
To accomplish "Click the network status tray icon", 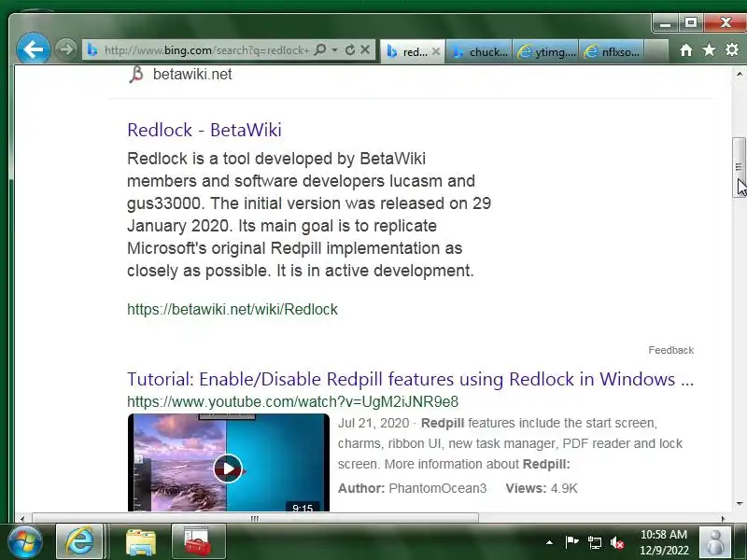I will pos(594,542).
